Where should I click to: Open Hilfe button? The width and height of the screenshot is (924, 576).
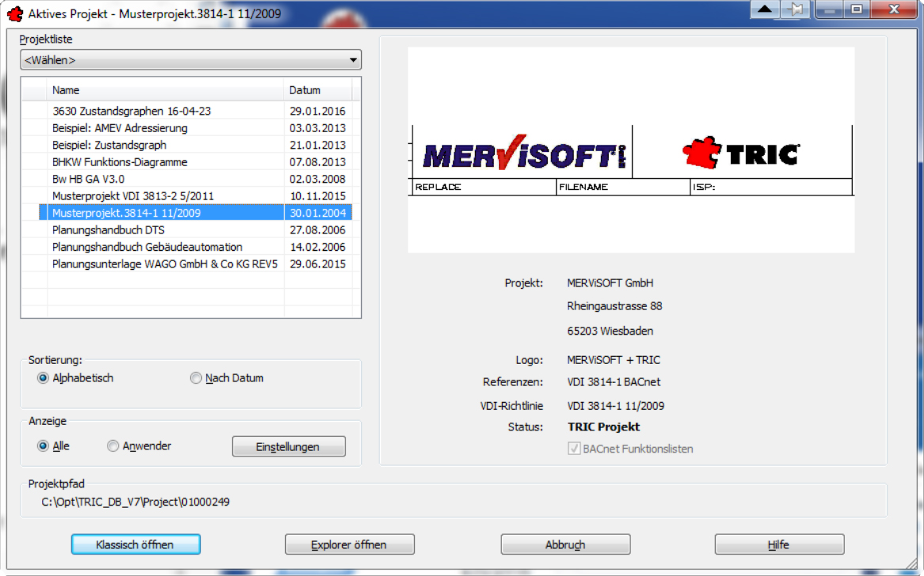(779, 544)
